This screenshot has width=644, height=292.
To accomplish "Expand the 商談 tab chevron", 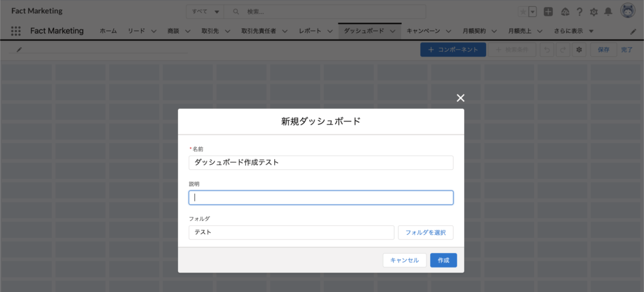I will pos(187,31).
